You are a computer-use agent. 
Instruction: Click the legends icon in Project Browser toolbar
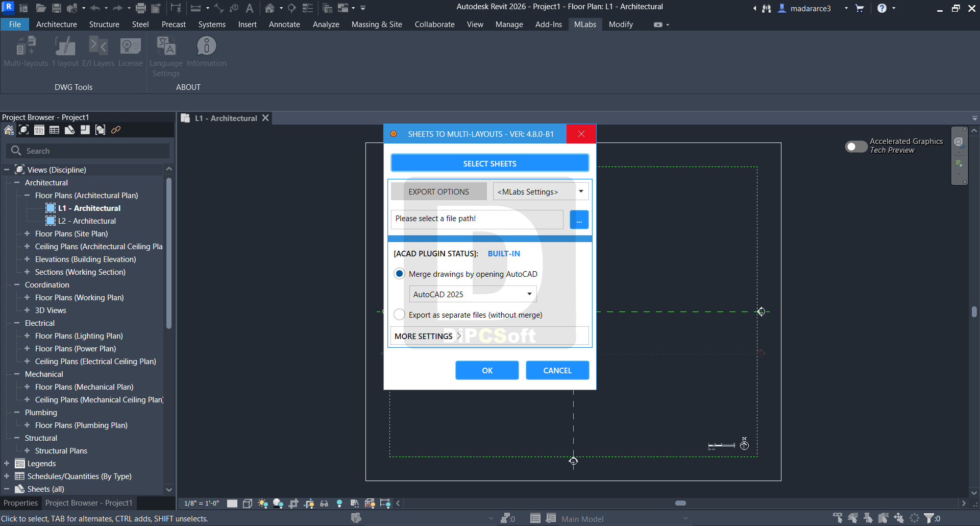pos(39,130)
